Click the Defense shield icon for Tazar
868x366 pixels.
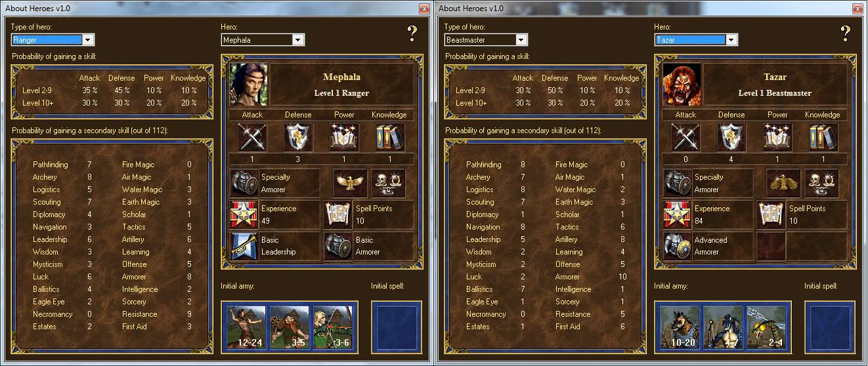point(731,138)
